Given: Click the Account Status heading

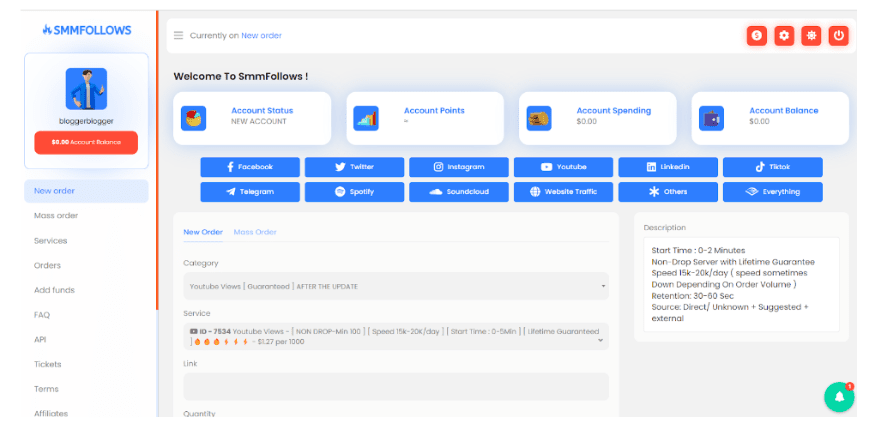Looking at the screenshot, I should [x=262, y=111].
